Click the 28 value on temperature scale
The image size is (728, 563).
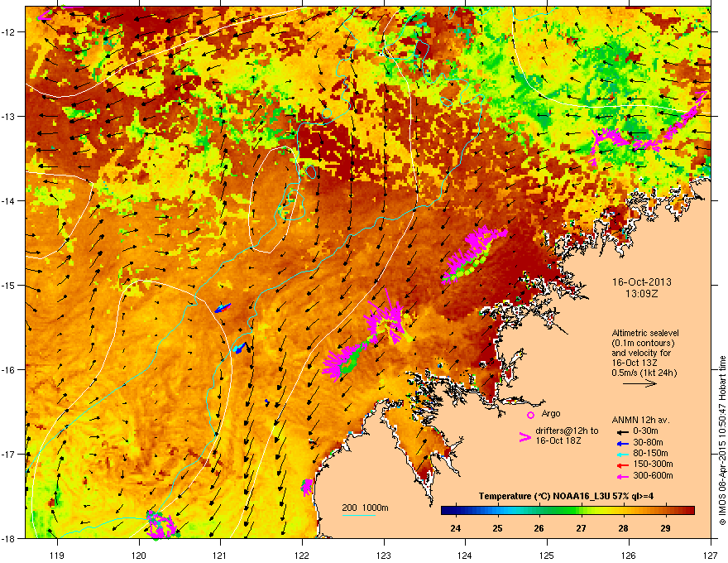pos(623,528)
